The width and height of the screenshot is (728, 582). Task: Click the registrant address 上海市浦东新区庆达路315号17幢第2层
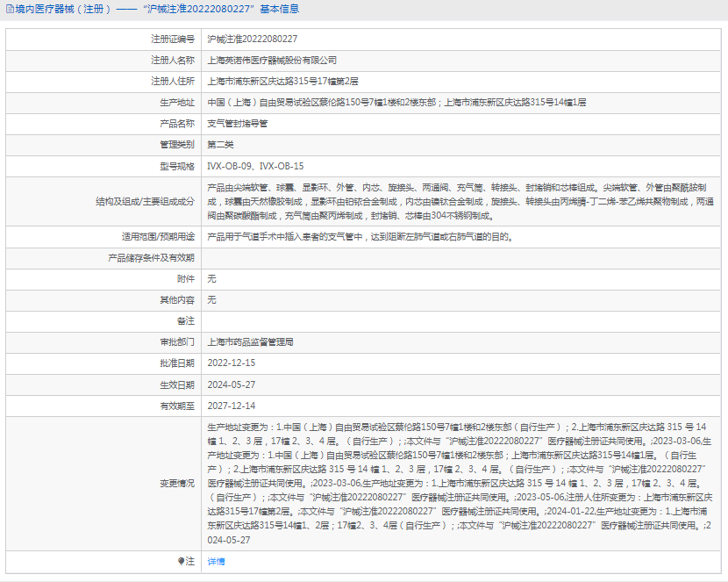(x=282, y=82)
